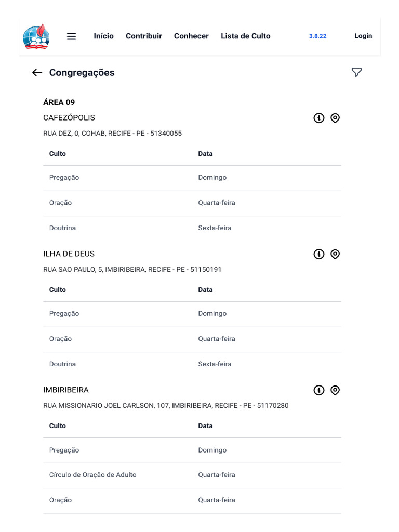The image size is (399, 532).
Task: Open the Contribuir menu item
Action: pos(144,36)
